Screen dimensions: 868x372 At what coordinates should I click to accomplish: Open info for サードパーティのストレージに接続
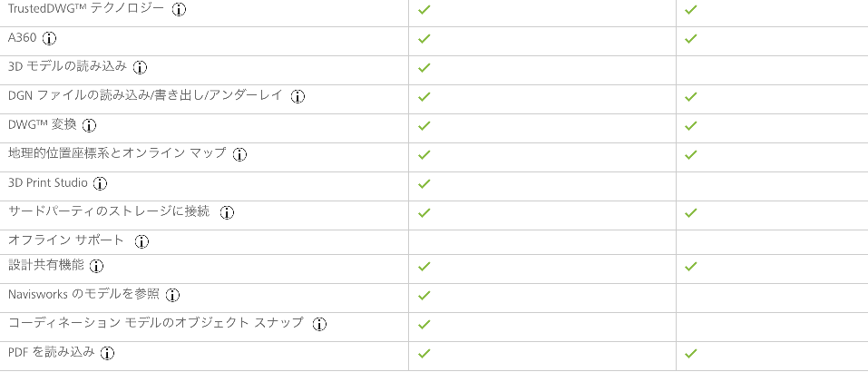point(227,212)
